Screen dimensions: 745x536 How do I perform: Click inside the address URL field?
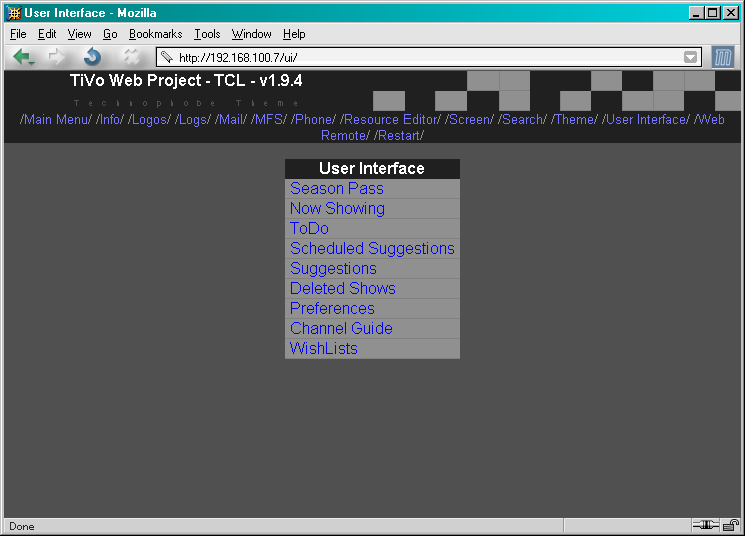(420, 57)
